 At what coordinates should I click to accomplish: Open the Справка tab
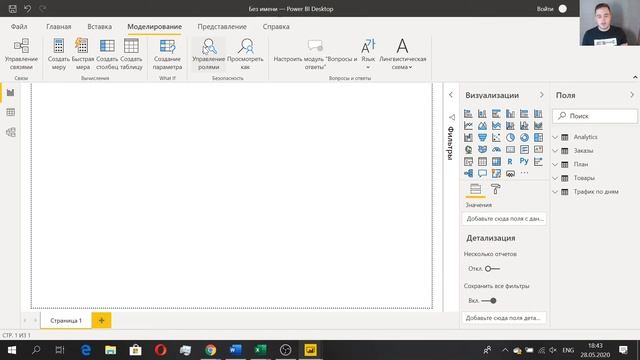pos(276,27)
